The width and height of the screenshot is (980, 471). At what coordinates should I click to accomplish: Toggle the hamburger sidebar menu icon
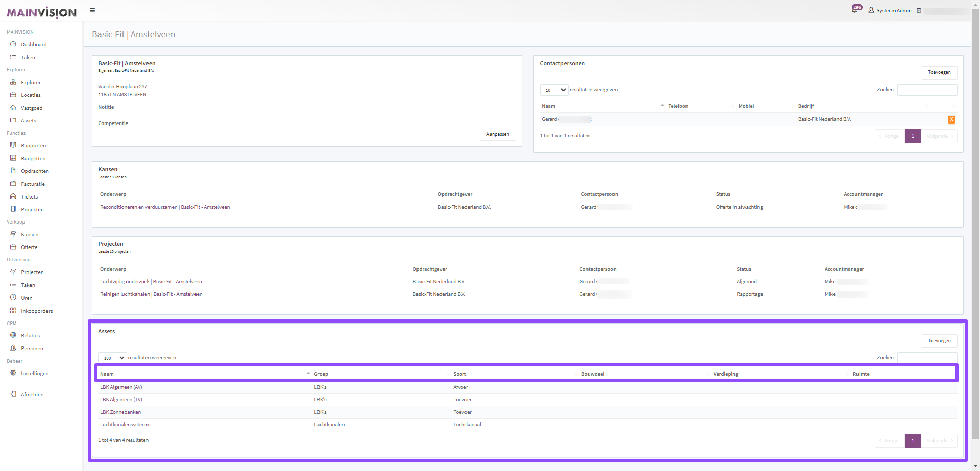[92, 10]
